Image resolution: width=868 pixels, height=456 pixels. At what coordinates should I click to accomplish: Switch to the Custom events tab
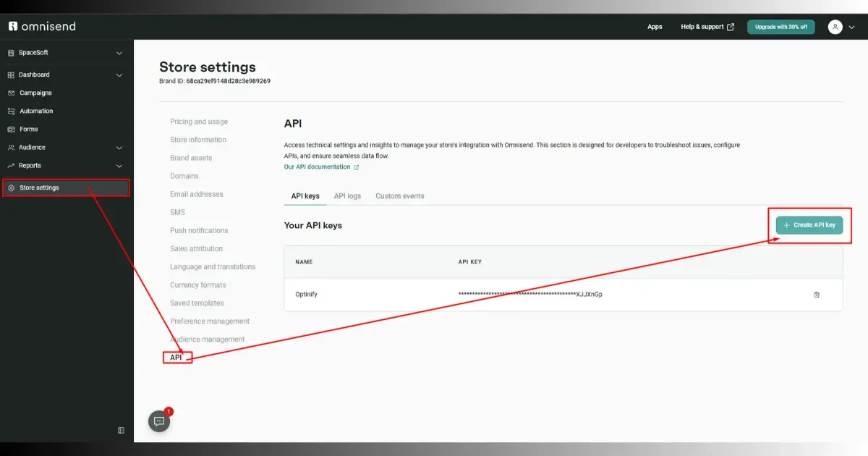click(400, 196)
